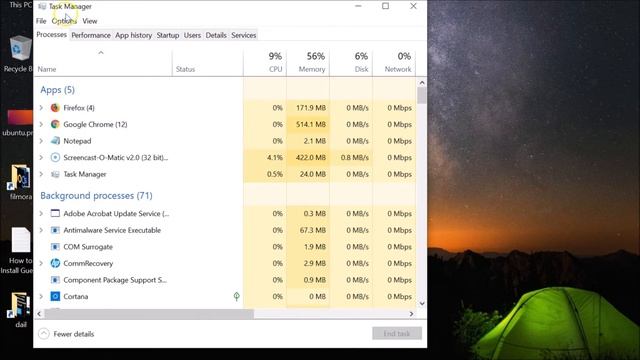
Task: Click the Adobe Acrobat Update Service icon
Action: click(55, 213)
